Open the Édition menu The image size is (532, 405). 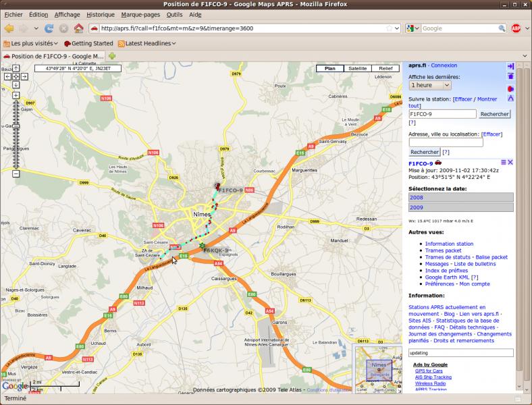tap(38, 15)
